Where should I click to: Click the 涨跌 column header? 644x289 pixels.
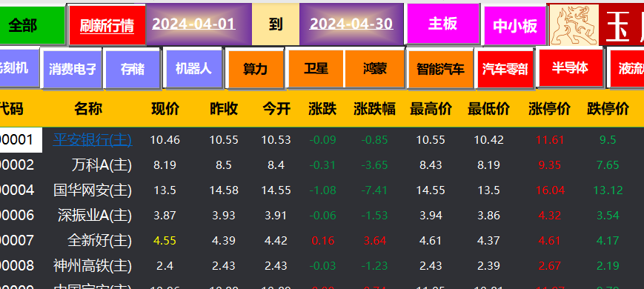pos(322,109)
